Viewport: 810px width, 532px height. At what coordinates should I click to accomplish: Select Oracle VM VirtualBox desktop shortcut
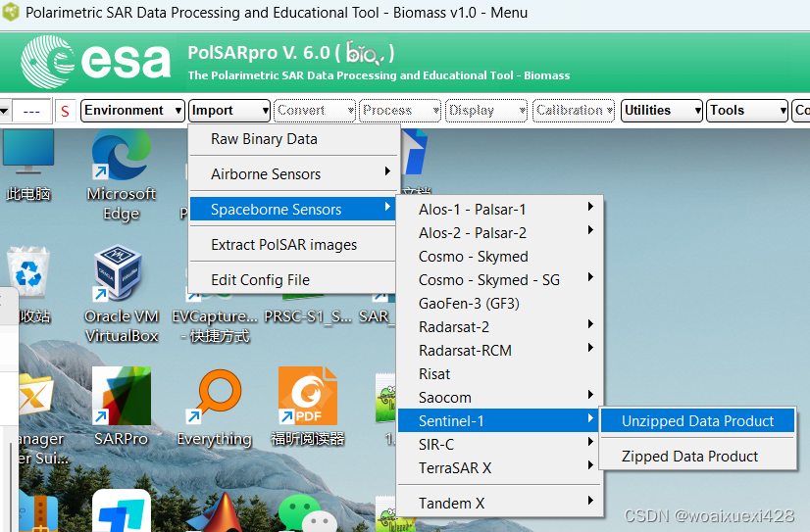point(122,294)
